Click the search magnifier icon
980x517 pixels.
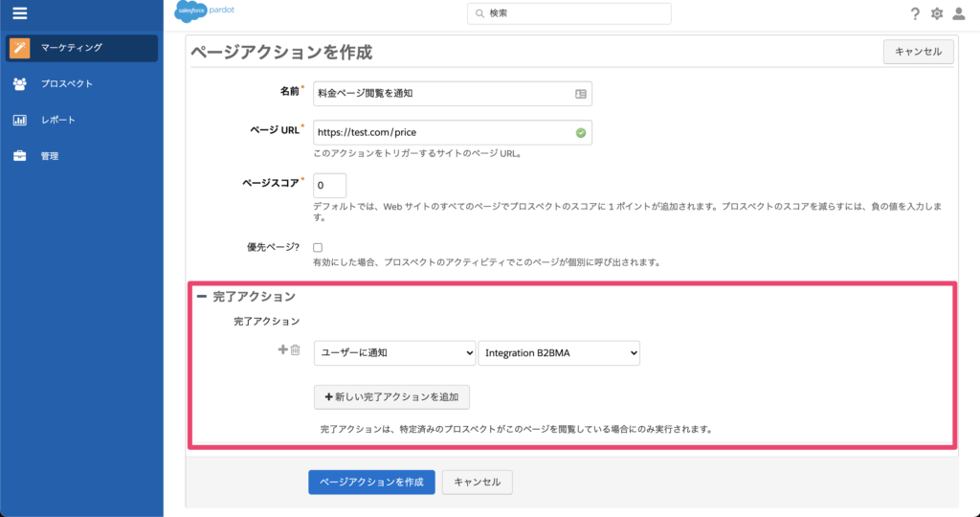pyautogui.click(x=479, y=13)
